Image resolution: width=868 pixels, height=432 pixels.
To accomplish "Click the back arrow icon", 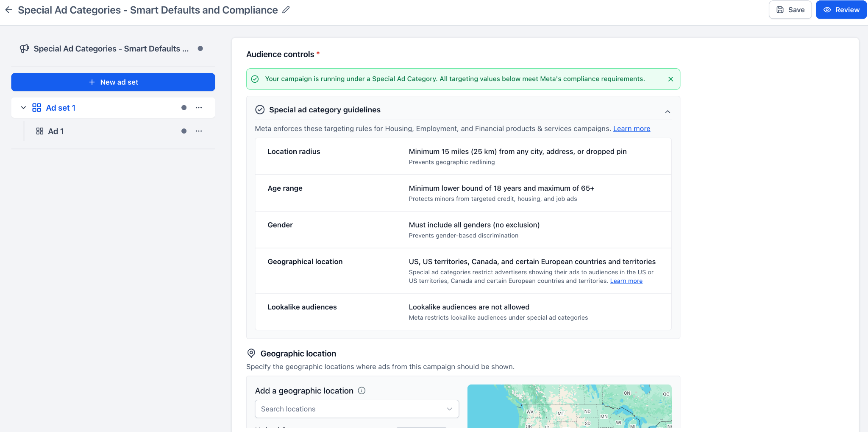I will pos(8,10).
